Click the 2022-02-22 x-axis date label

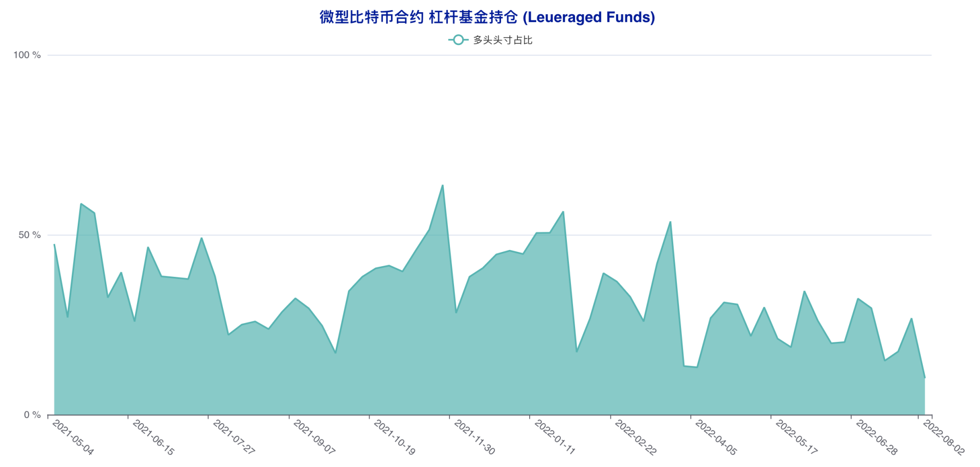pos(635,437)
